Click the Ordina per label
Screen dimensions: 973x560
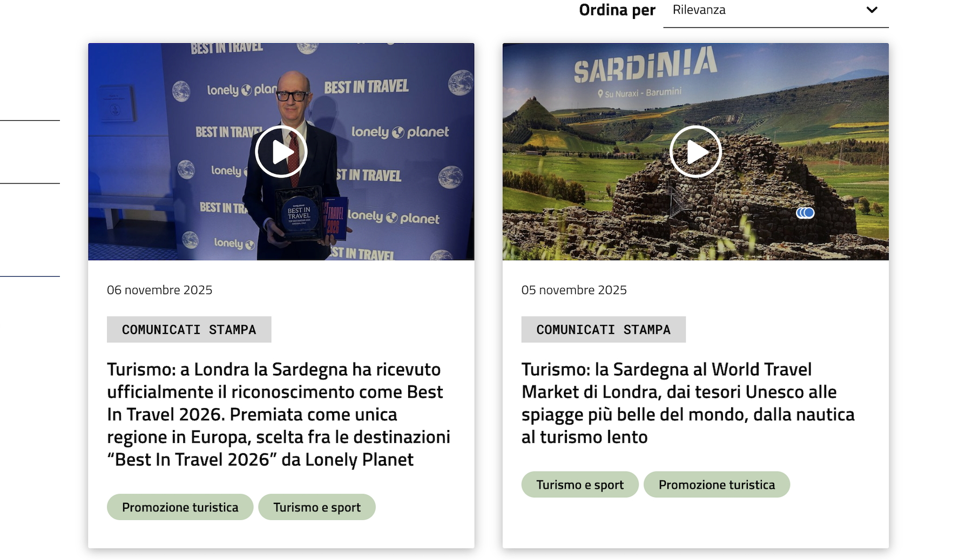617,10
